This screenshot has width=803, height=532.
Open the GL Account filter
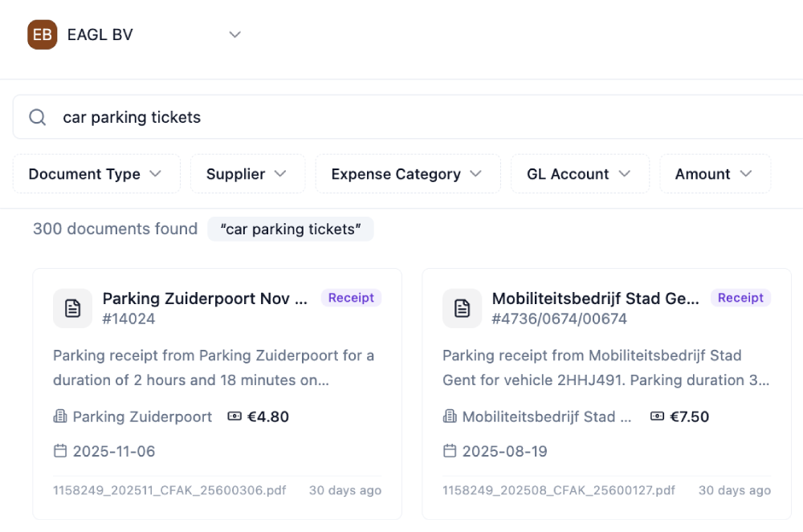click(580, 173)
